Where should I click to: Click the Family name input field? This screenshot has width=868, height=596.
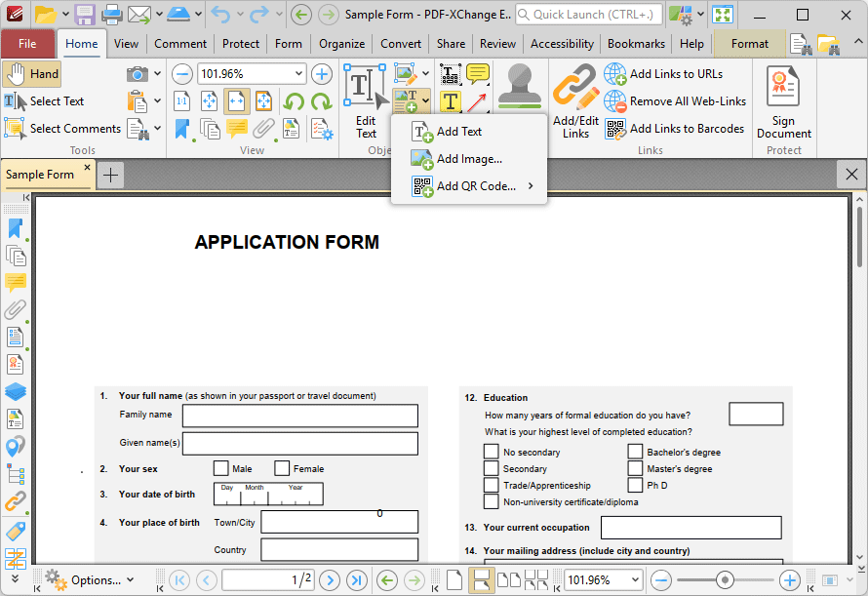point(300,416)
